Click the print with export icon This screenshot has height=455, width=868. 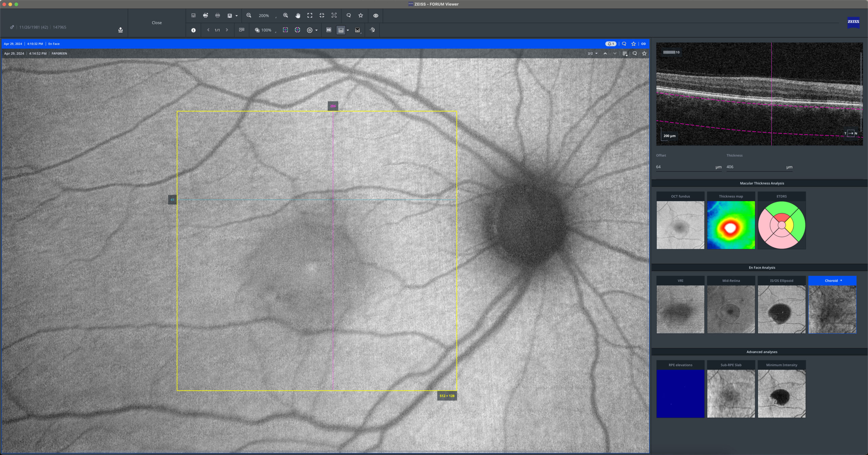tap(205, 16)
